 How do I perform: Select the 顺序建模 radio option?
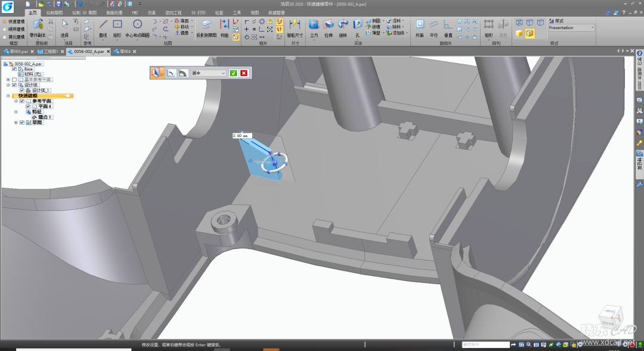(x=5, y=29)
